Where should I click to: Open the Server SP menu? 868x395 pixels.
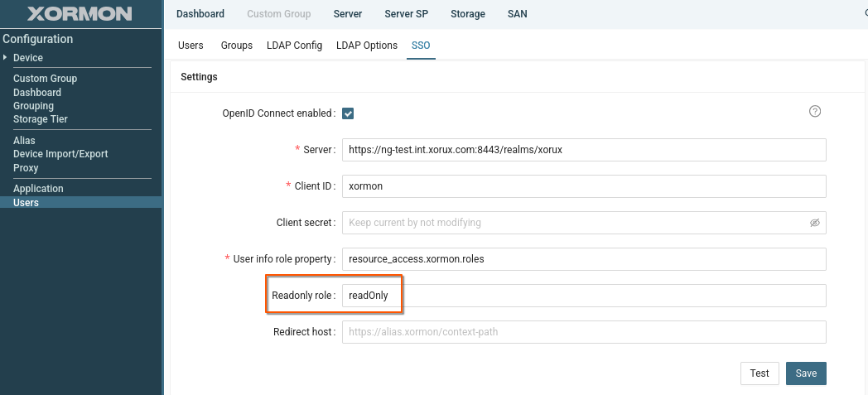coord(407,14)
